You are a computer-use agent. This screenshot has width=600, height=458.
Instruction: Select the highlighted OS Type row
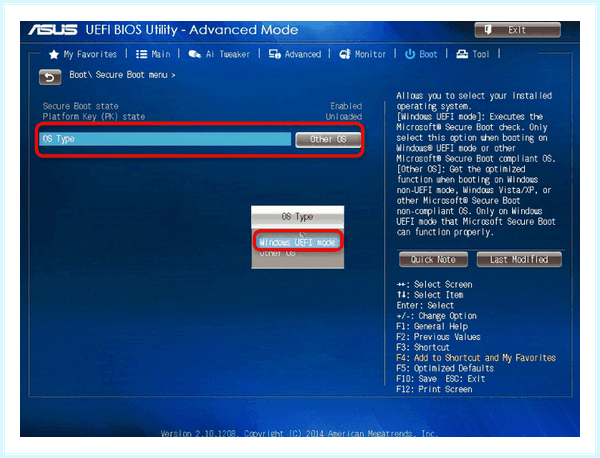[165, 139]
